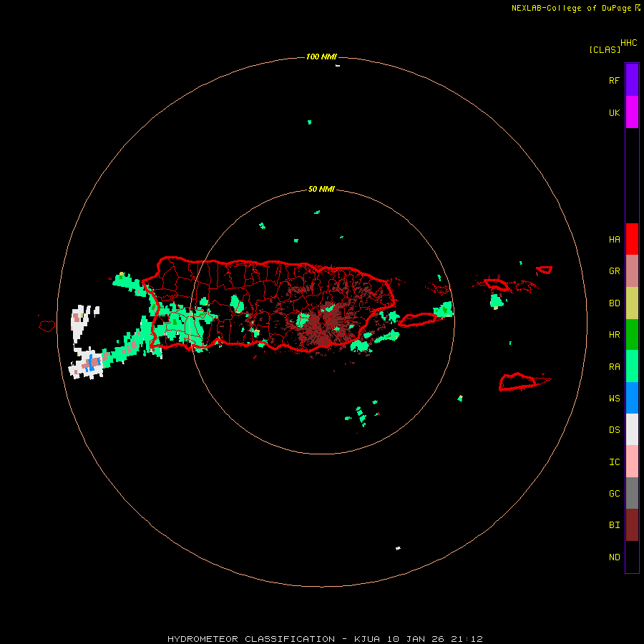Click the "HYDROMETEOR CLASSIFICATION" title text
The height and width of the screenshot is (644, 644).
[251, 639]
